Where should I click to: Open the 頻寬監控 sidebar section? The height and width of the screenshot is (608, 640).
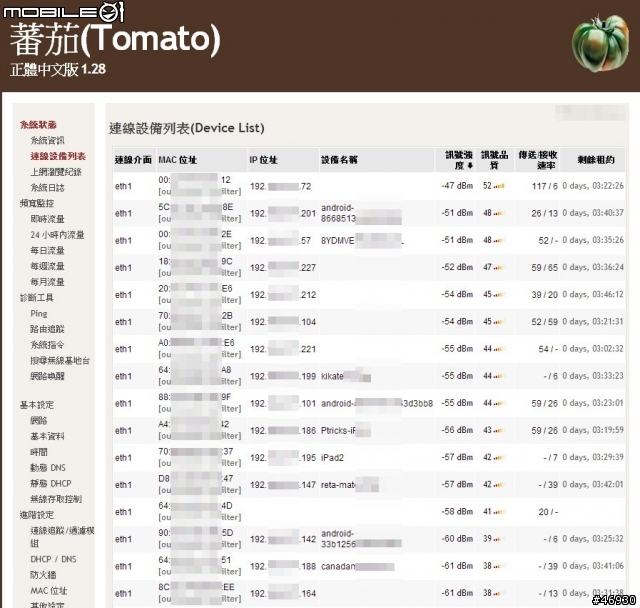click(x=37, y=203)
